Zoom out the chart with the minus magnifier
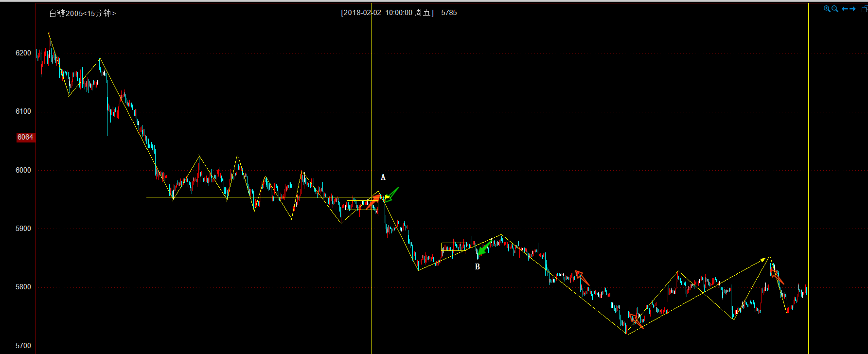Image resolution: width=868 pixels, height=354 pixels. point(835,9)
